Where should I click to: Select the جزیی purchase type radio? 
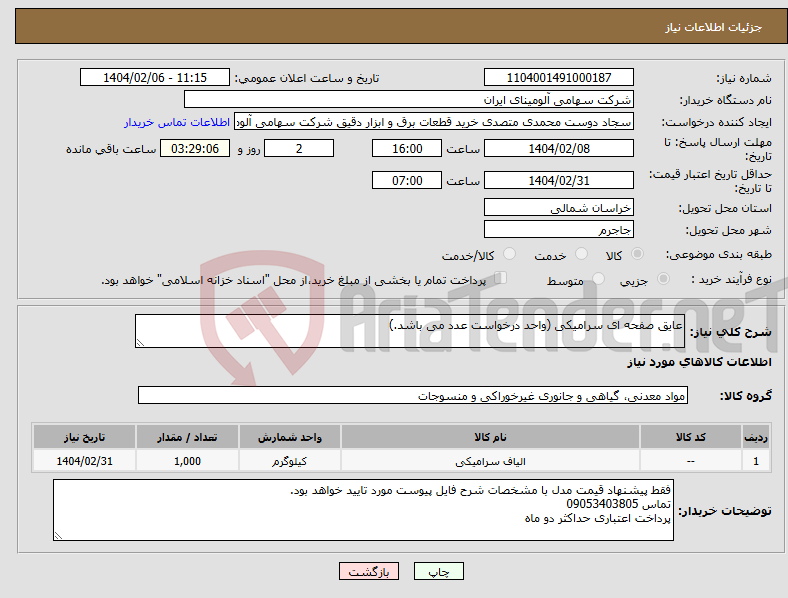click(663, 279)
